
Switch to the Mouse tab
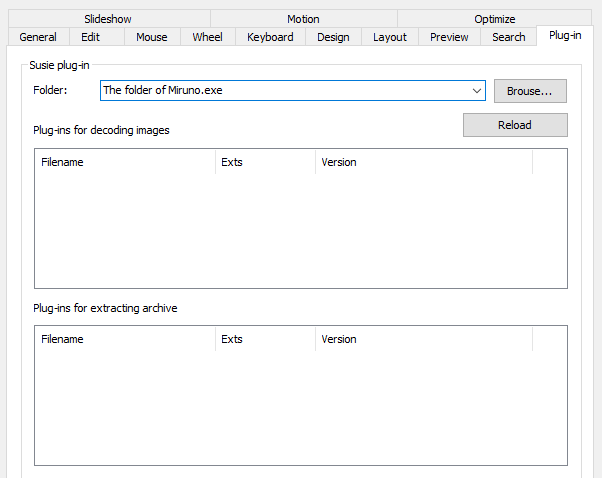pos(152,37)
